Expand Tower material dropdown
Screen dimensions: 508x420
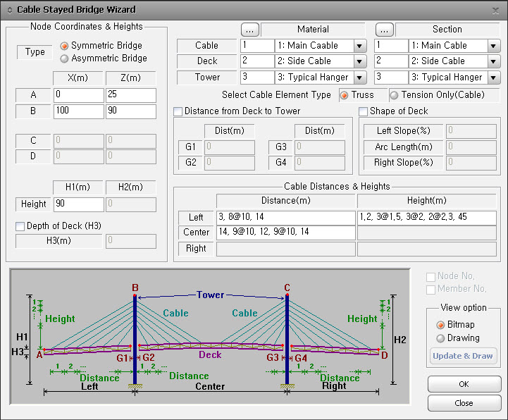(x=359, y=78)
